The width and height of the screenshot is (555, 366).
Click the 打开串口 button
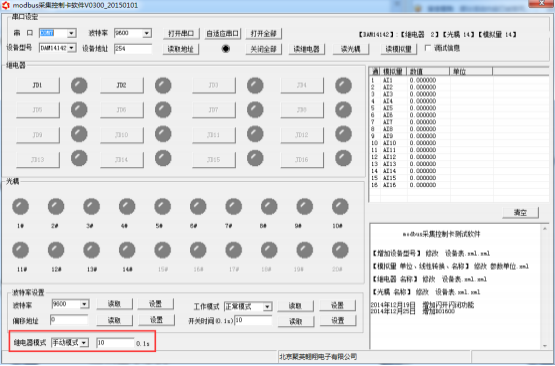(181, 34)
